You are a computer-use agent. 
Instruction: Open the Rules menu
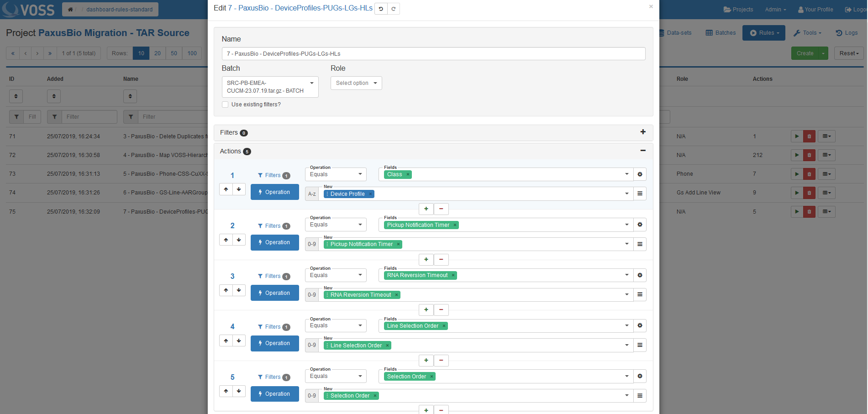click(763, 33)
